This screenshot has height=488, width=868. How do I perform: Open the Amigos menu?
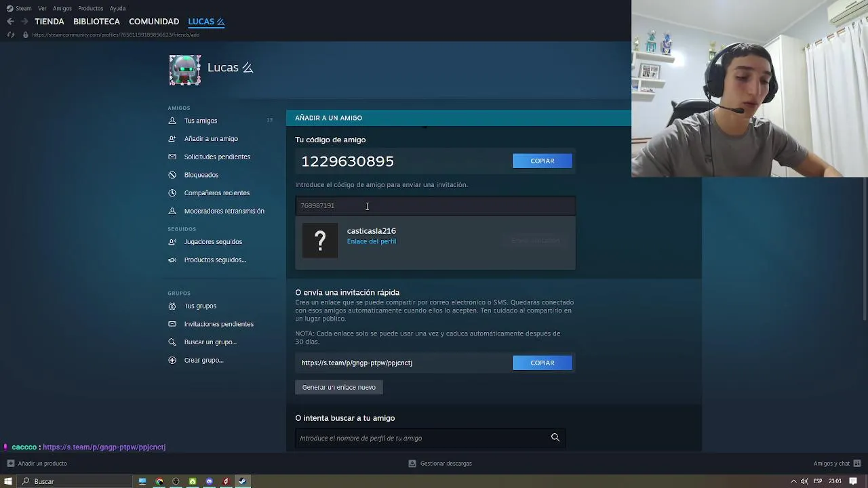(x=62, y=8)
